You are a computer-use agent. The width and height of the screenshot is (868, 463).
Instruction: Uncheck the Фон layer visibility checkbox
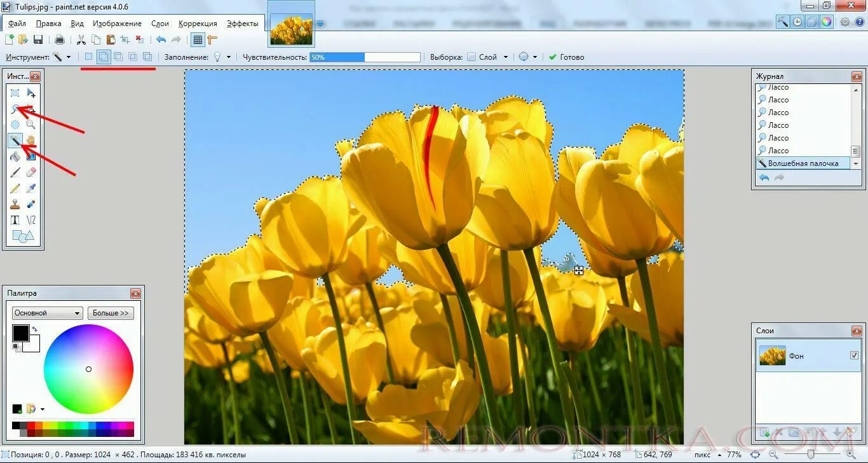click(854, 356)
